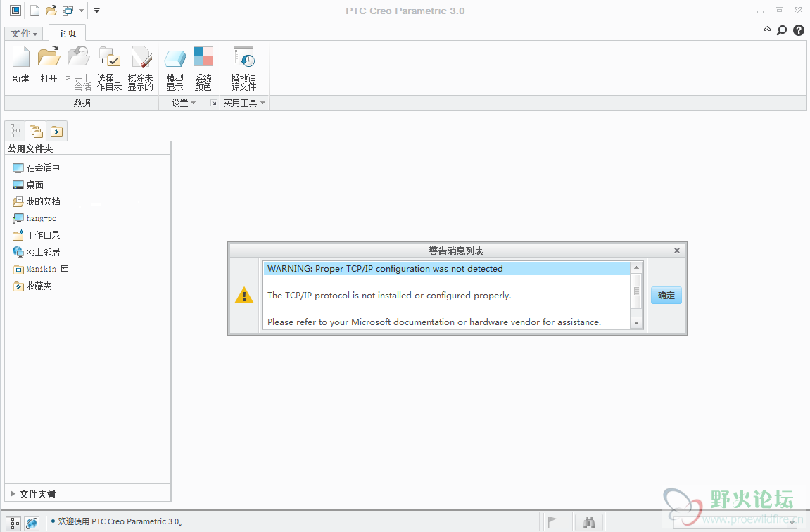Select the 主页 ribbon tab
Screen dimensions: 810x532
67,33
